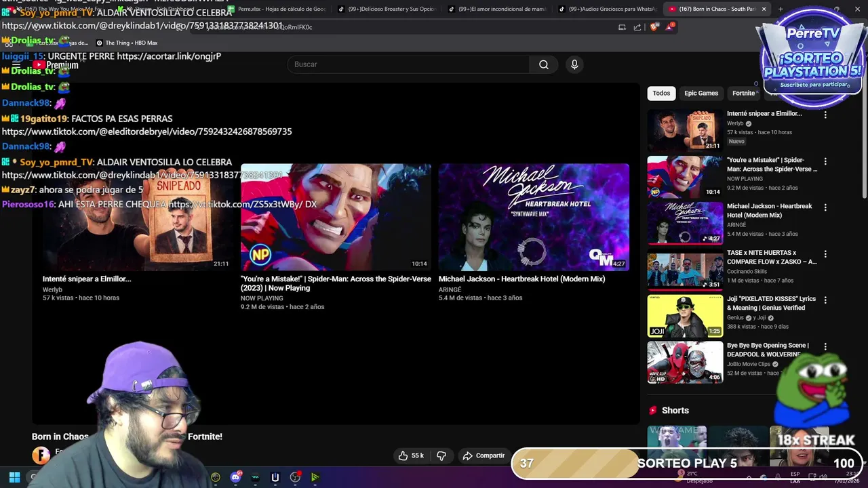This screenshot has width=868, height=488.
Task: Open options menu for Michael Jackson sidebar video
Action: point(825,207)
